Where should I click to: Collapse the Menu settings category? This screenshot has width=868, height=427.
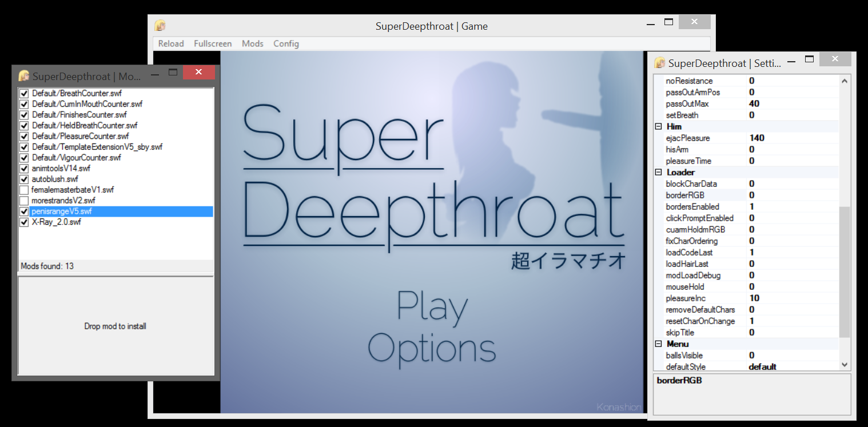pos(658,344)
